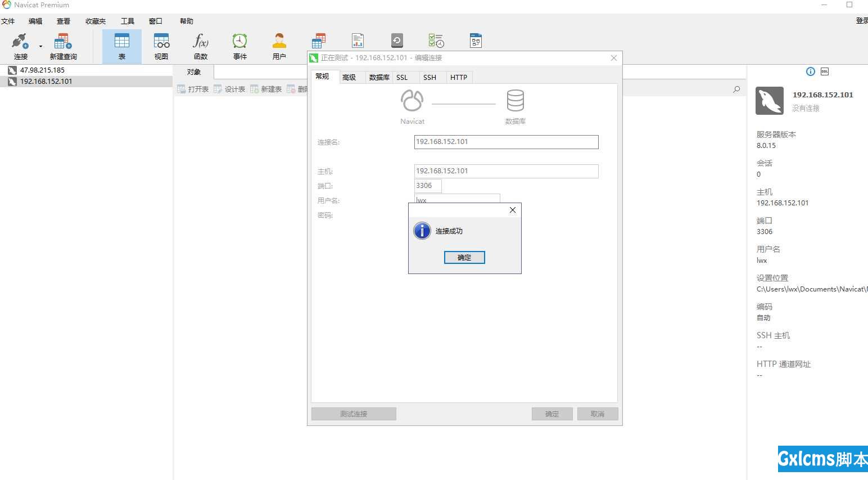Viewport: 868px width, 480px height.
Task: Open the 编辑 menu
Action: (x=35, y=21)
